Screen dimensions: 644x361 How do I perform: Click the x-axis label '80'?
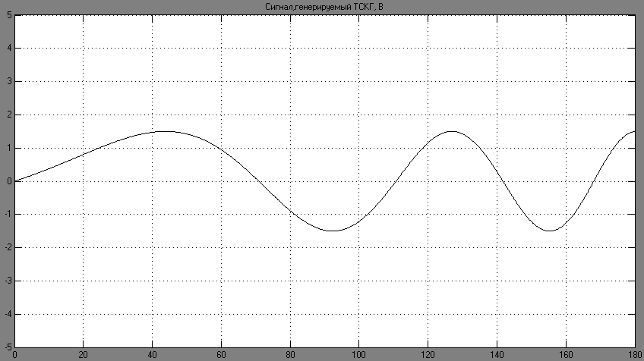click(290, 355)
